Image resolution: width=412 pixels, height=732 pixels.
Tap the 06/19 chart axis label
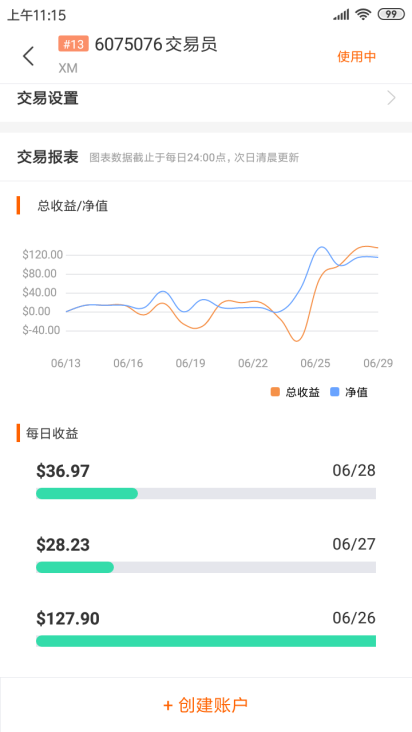click(190, 363)
